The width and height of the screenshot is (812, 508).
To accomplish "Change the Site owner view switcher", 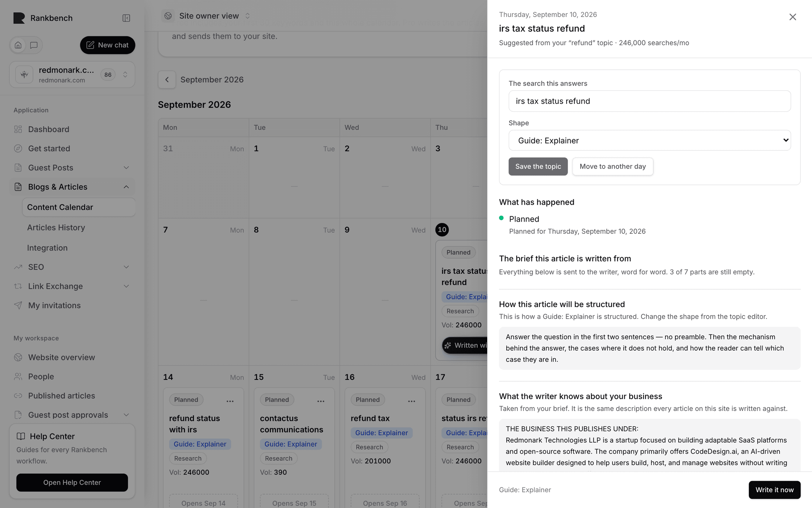I will click(206, 16).
